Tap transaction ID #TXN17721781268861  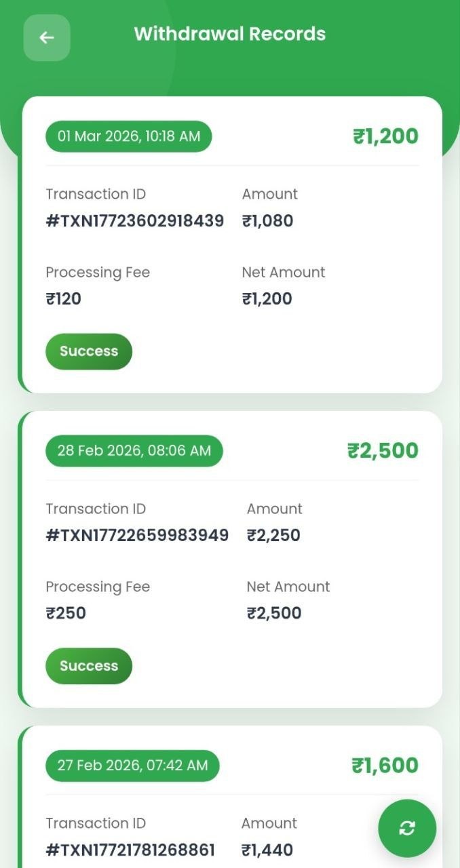[130, 850]
